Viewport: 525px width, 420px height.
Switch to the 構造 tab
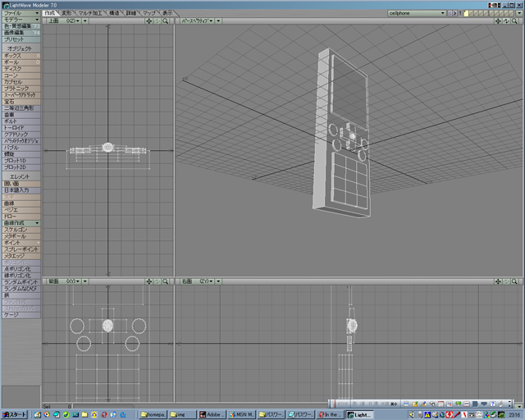pos(115,13)
